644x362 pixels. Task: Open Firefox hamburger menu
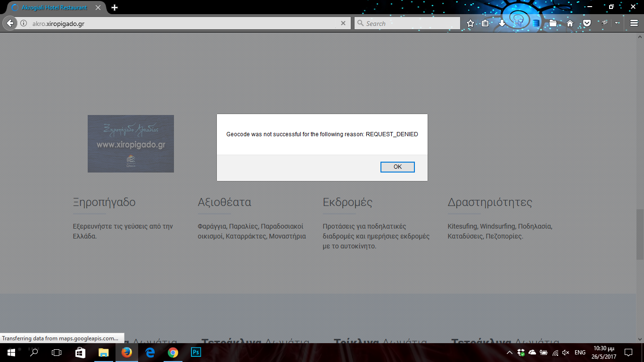click(x=634, y=23)
